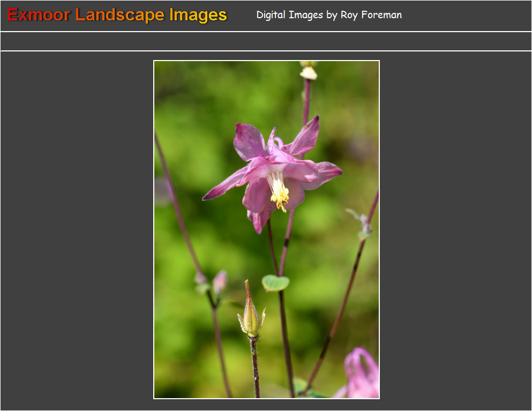Viewport: 532px width, 411px height.
Task: Click the name "Roy Foreman" in the subtitle
Action: [x=371, y=15]
